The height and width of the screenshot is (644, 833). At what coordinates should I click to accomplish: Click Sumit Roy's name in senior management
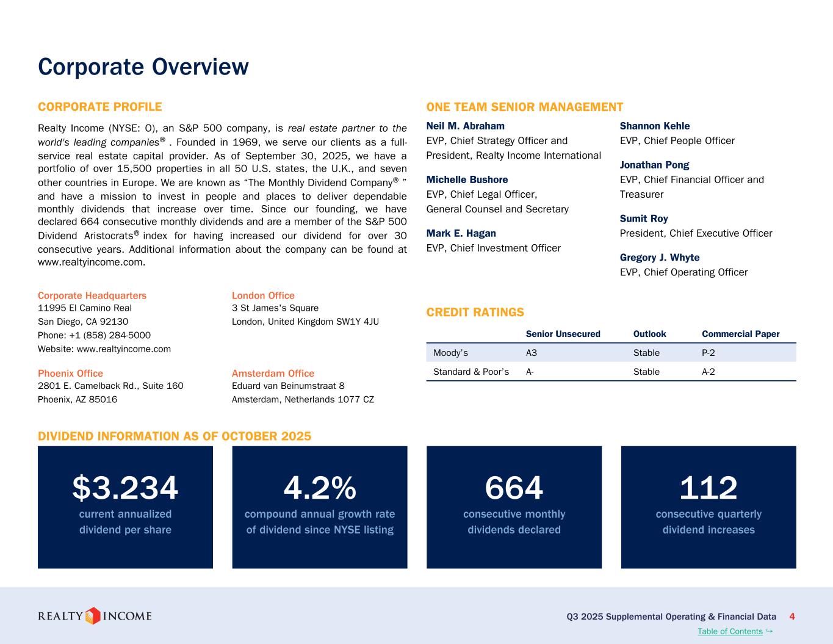644,219
